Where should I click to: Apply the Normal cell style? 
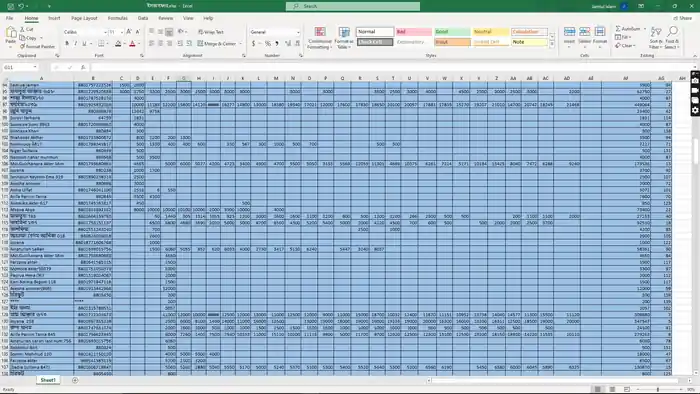click(375, 32)
